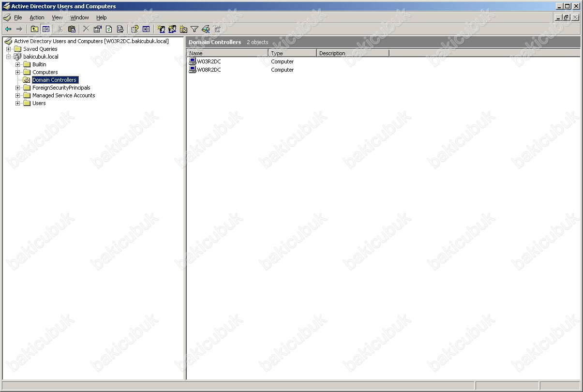Go up one level with folder icon
This screenshot has width=583, height=392.
[34, 29]
